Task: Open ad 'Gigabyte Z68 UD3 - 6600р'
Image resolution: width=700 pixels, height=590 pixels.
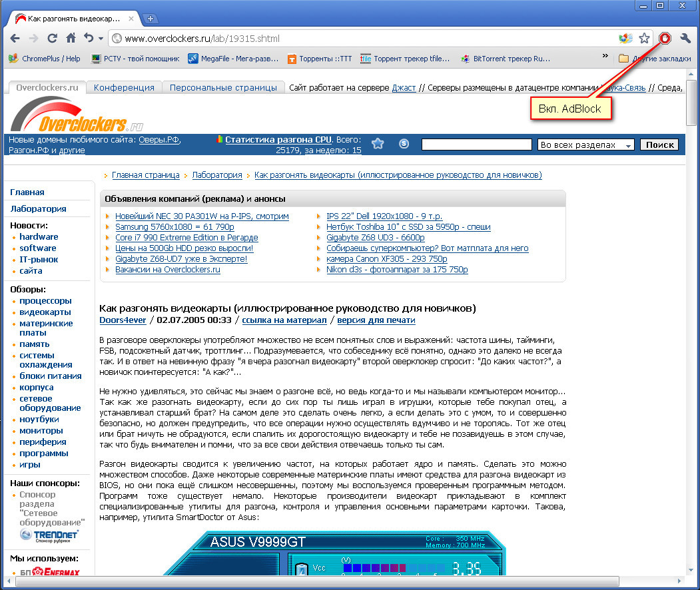Action: (x=376, y=238)
